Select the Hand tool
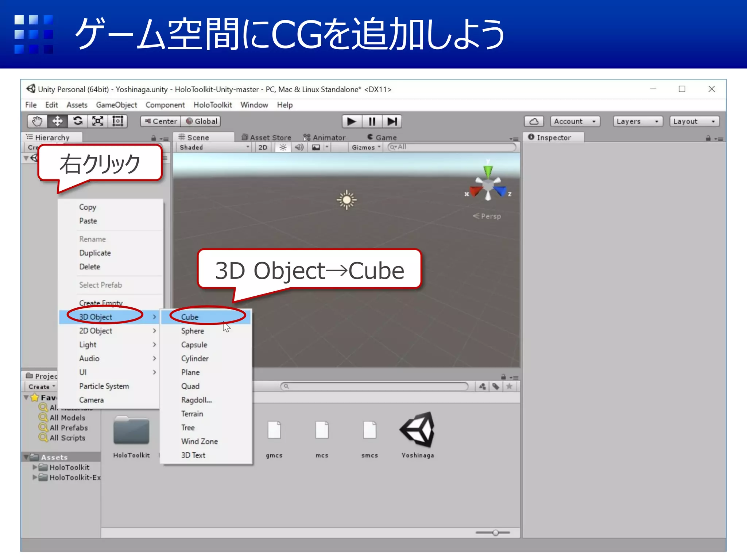Screen dimensions: 747x560 [x=38, y=121]
